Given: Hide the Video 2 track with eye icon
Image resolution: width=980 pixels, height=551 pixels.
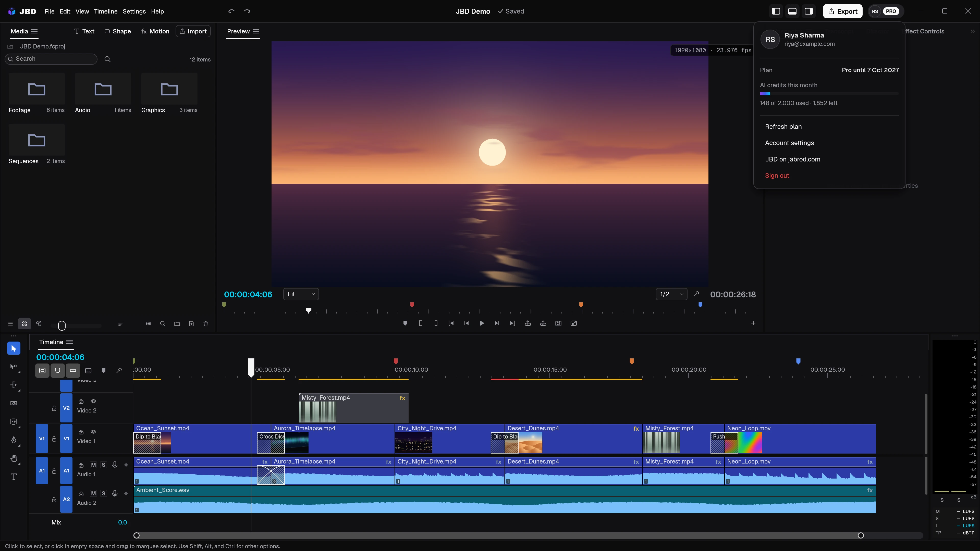Looking at the screenshot, I should (93, 401).
